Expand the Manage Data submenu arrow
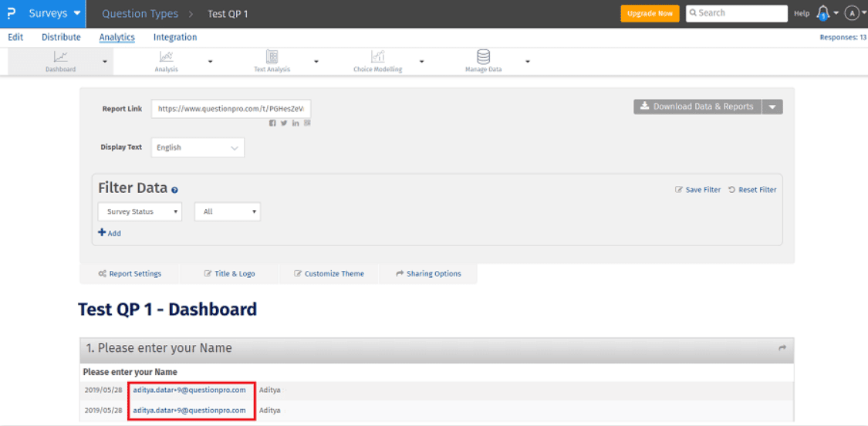The image size is (868, 426). 528,62
